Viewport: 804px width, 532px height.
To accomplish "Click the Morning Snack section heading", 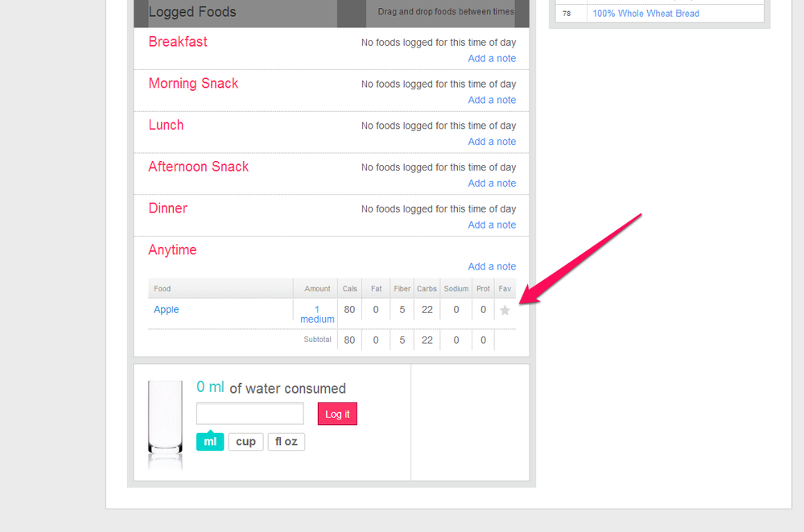I will pyautogui.click(x=193, y=83).
